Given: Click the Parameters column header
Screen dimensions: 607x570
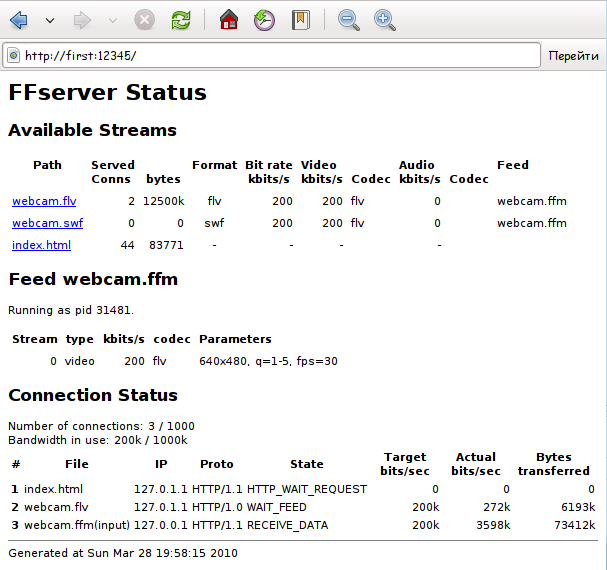Looking at the screenshot, I should [x=235, y=339].
